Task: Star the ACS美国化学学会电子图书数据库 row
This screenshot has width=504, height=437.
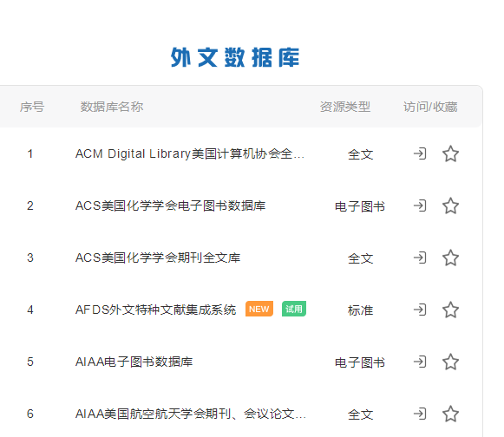Action: click(x=450, y=205)
